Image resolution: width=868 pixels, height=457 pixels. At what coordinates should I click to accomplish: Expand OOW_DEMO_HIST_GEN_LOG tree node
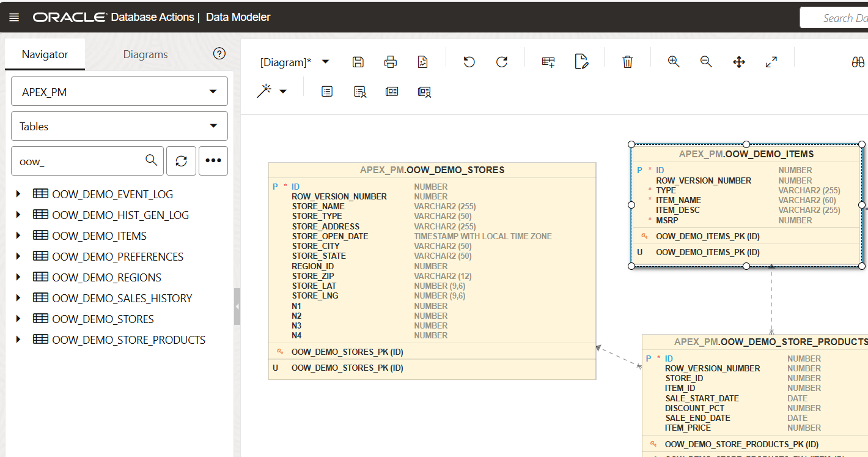(x=18, y=215)
